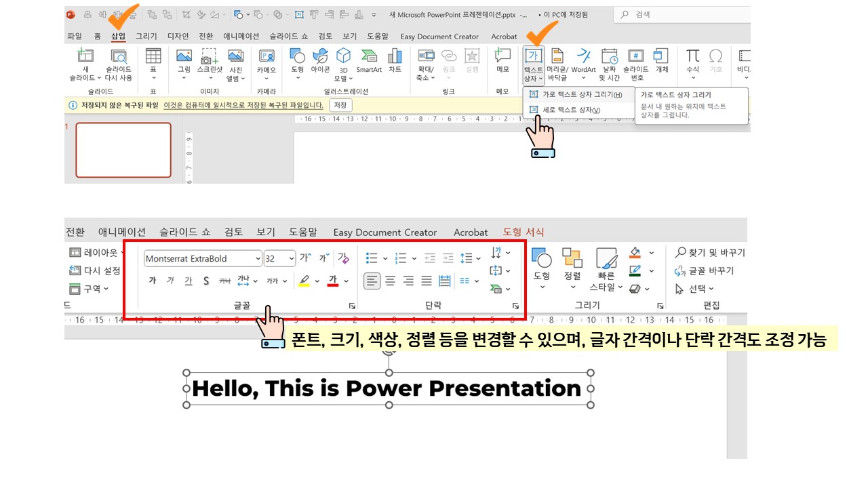Click the 메모 notes icon
This screenshot has height=488, width=868.
[503, 62]
